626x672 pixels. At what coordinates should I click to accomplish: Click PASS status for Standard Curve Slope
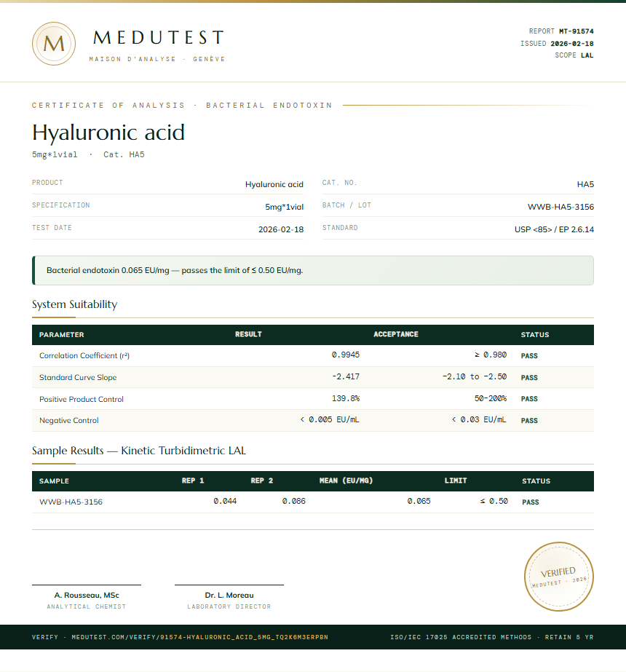click(529, 378)
